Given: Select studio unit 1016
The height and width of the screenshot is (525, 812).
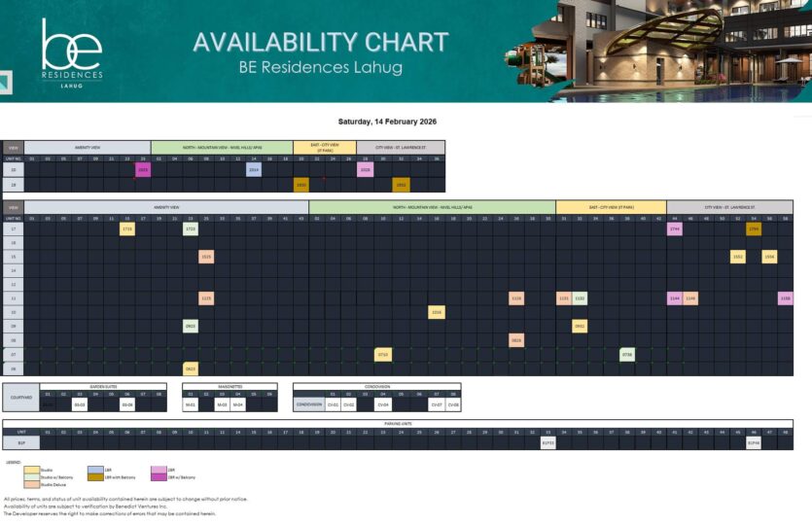Looking at the screenshot, I should [437, 312].
